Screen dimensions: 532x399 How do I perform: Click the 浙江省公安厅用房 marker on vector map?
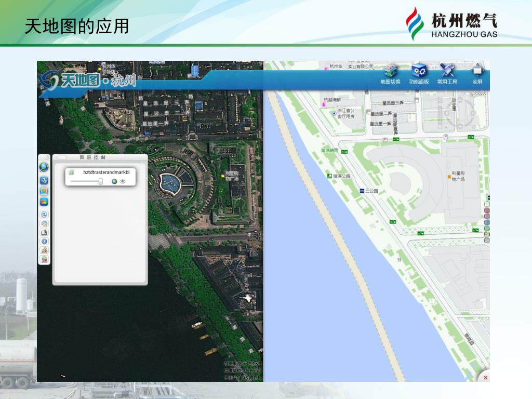(335, 113)
